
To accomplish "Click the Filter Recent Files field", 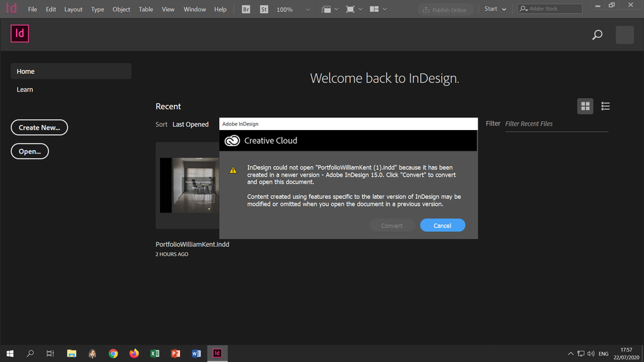I will 556,124.
